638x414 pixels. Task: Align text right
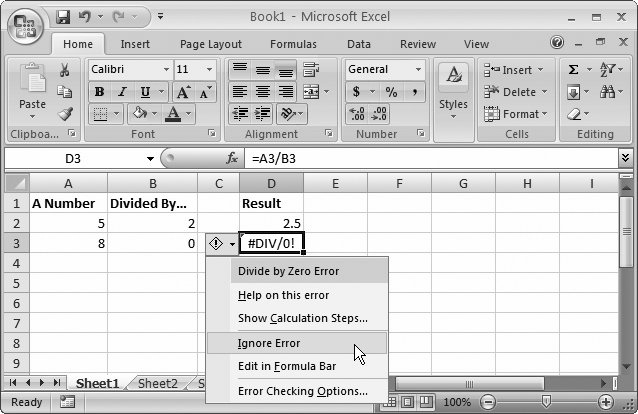[x=286, y=92]
